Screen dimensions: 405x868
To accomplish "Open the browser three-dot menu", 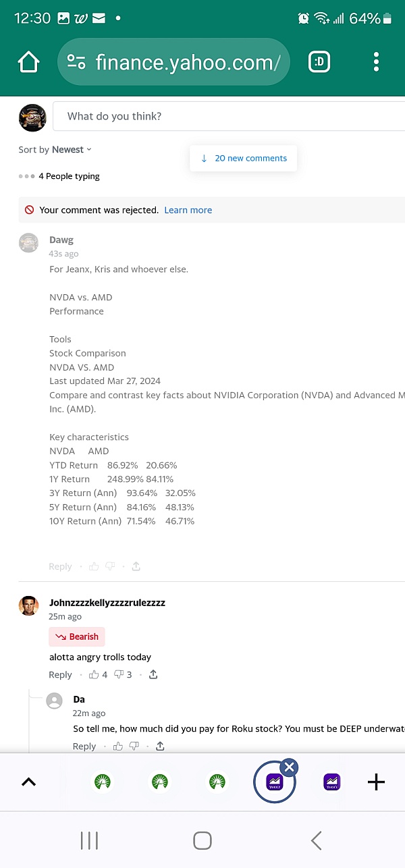I will (x=376, y=62).
